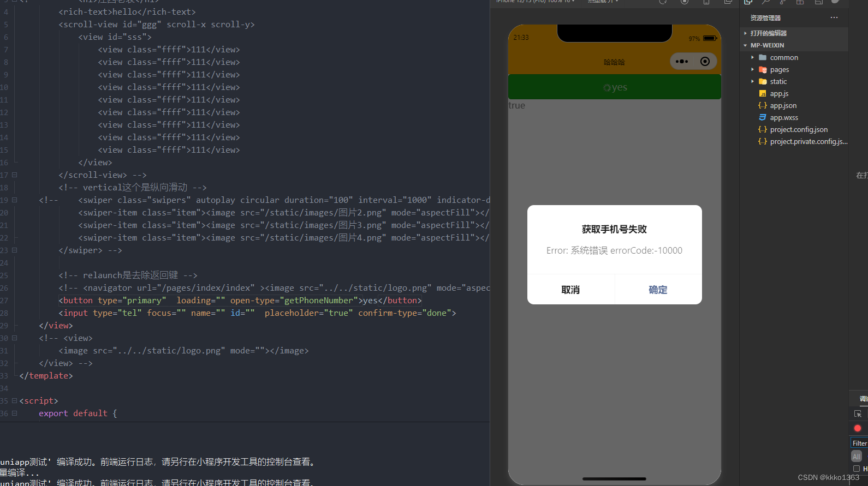
Task: Toggle the red record button in debugger
Action: point(858,428)
